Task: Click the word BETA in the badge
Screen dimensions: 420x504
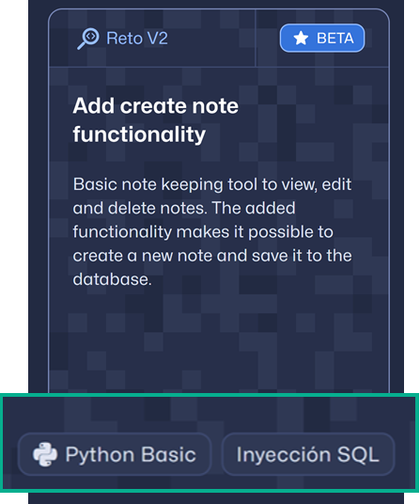Action: [x=335, y=39]
